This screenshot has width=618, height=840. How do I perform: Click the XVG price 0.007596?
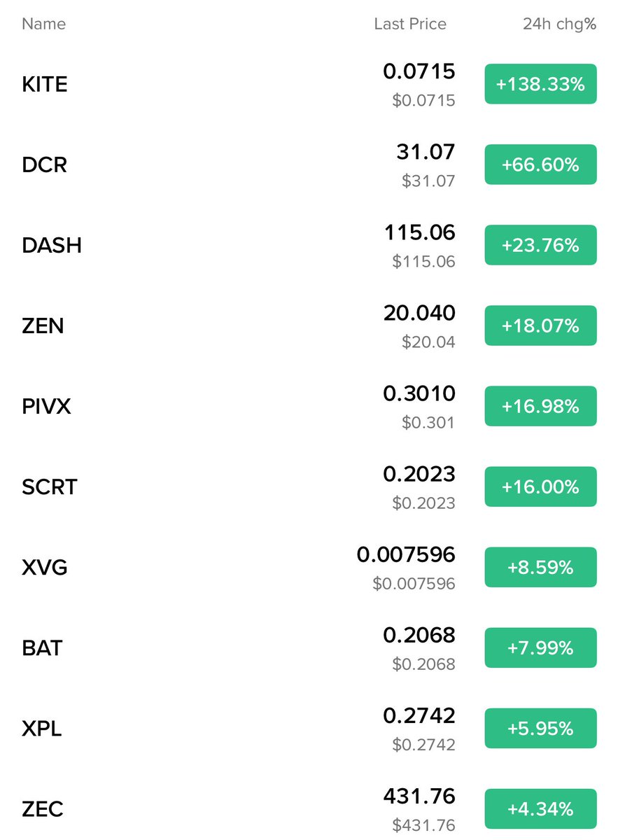tap(406, 555)
